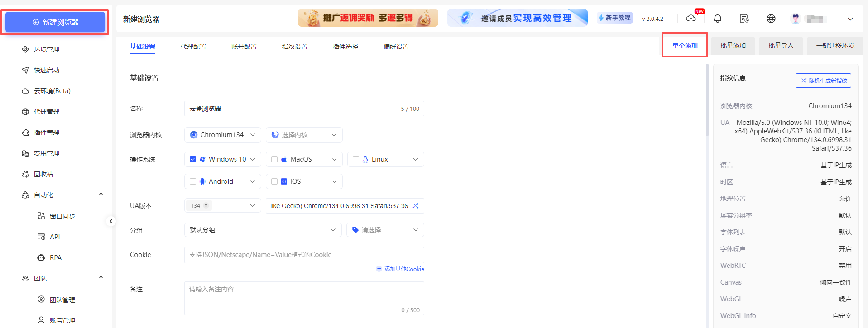Click the Android robot icon
This screenshot has width=868, height=328.
[202, 181]
